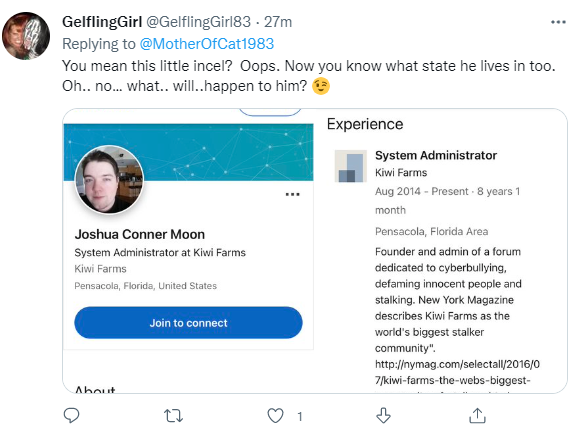The image size is (577, 436).
Task: Open the profile card three-dot menu
Action: [x=293, y=194]
